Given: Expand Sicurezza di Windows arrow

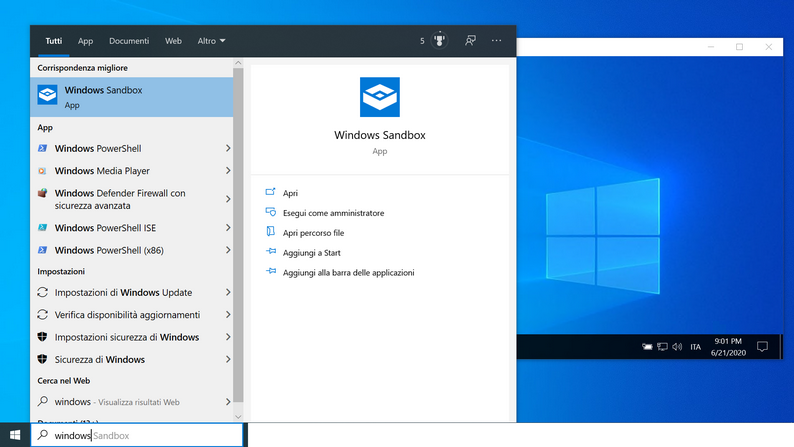Looking at the screenshot, I should click(x=228, y=359).
